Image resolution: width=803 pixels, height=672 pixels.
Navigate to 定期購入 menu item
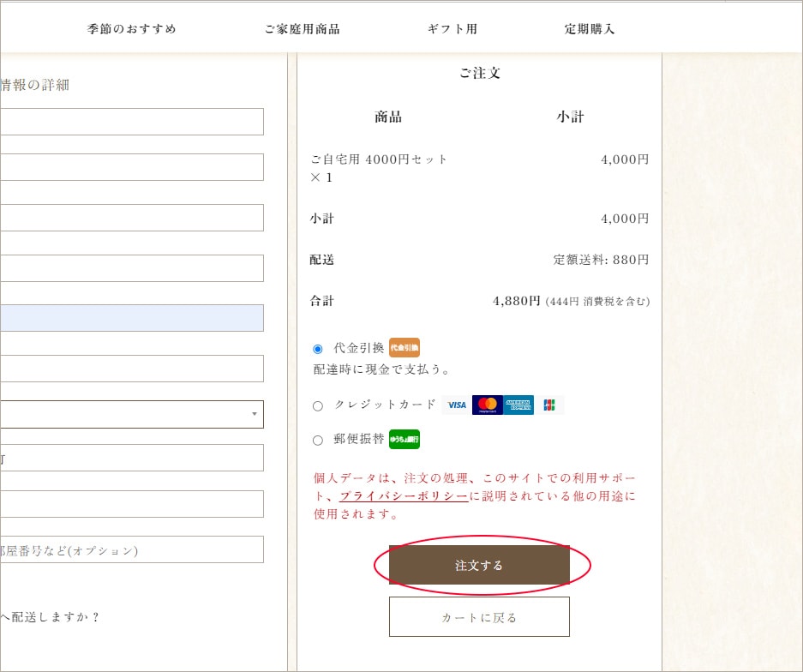coord(589,29)
